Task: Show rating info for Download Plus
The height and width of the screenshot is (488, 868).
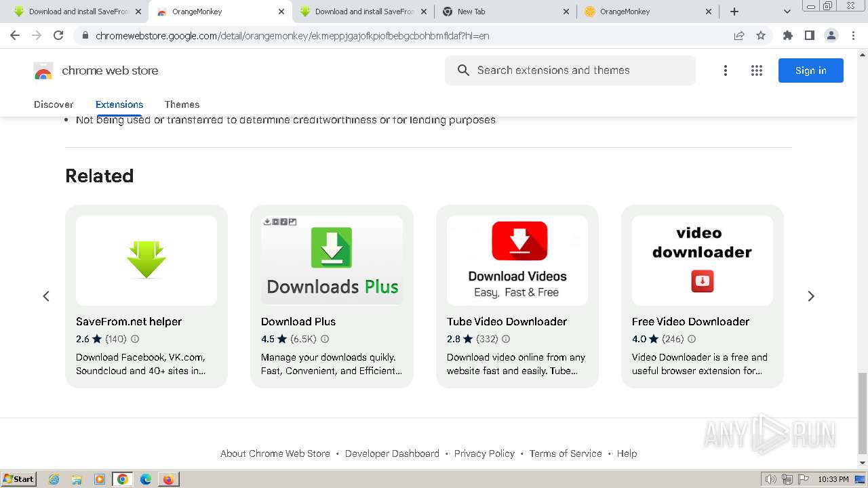Action: pyautogui.click(x=325, y=339)
